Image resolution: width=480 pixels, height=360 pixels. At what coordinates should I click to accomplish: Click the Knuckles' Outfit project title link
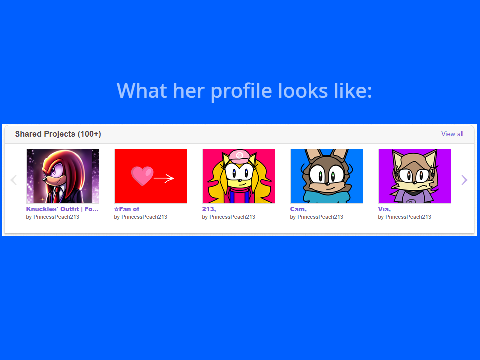[62, 209]
